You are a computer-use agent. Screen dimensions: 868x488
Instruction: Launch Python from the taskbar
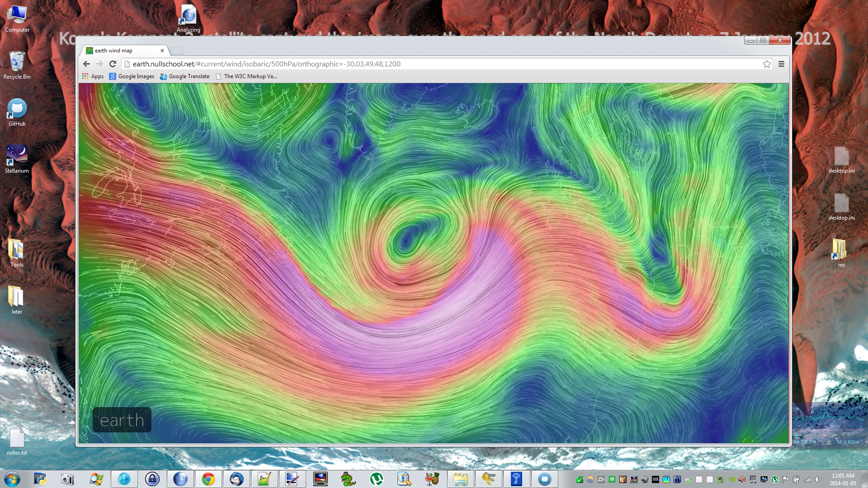40,479
